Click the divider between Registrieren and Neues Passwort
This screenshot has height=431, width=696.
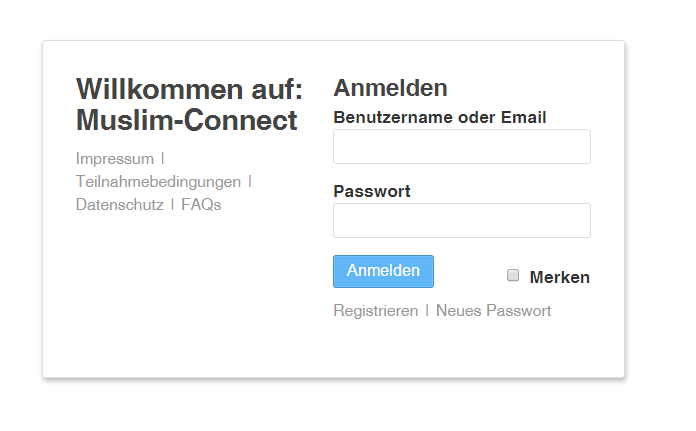pyautogui.click(x=427, y=310)
